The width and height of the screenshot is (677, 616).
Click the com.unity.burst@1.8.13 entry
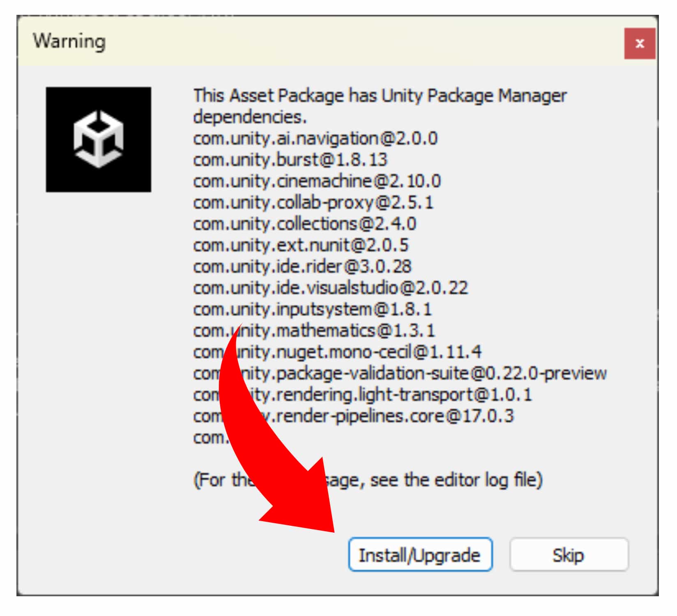coord(290,160)
